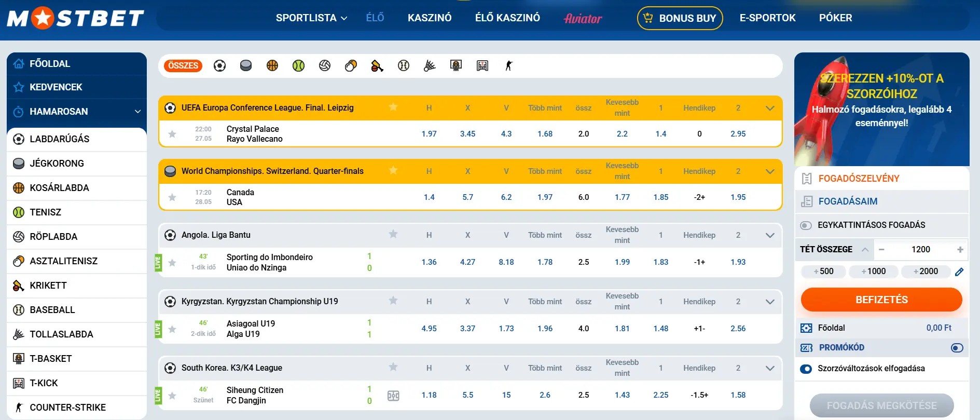Expand the Hamarosan sidebar section
Image resolution: width=980 pixels, height=420 pixels.
(137, 112)
